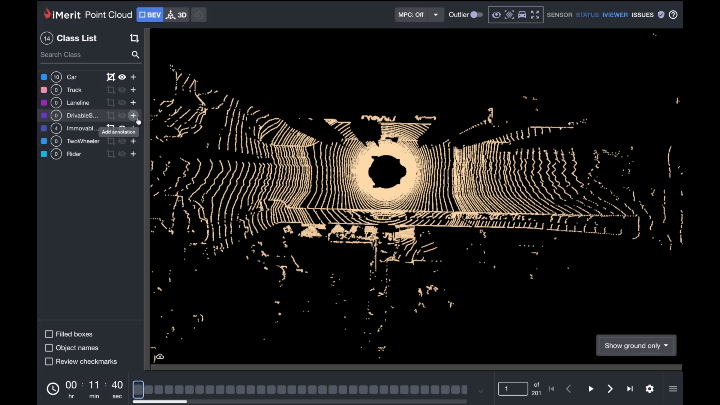
Task: Open the VIEWER menu
Action: 615,15
